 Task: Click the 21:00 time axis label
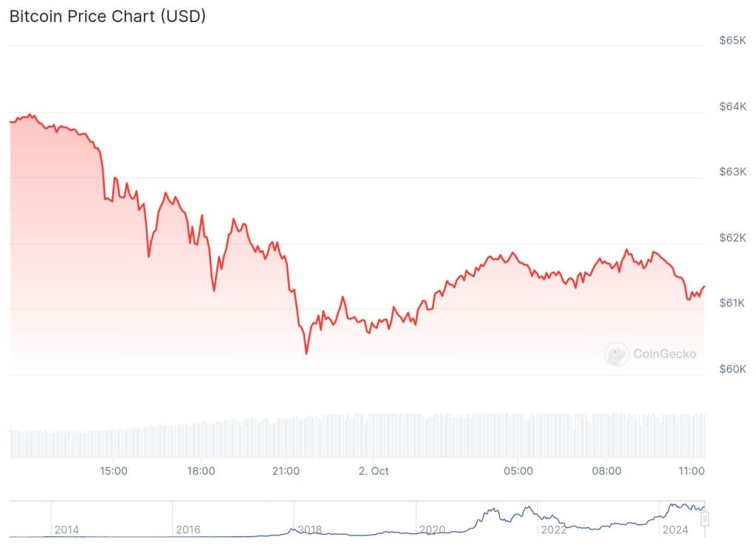(286, 471)
